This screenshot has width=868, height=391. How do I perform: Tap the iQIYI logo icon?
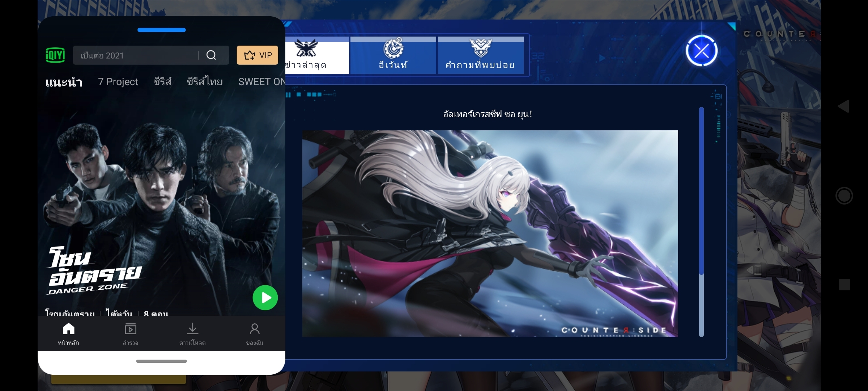(x=55, y=55)
